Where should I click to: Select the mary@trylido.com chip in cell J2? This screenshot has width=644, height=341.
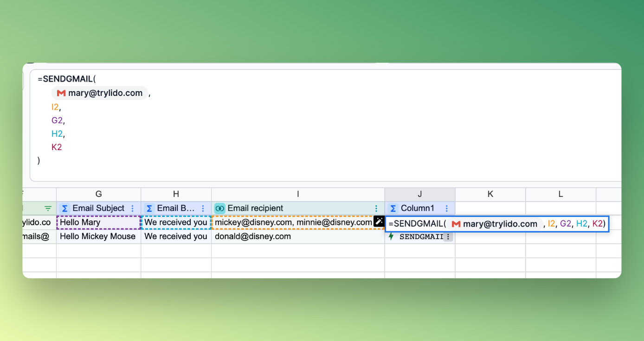494,224
